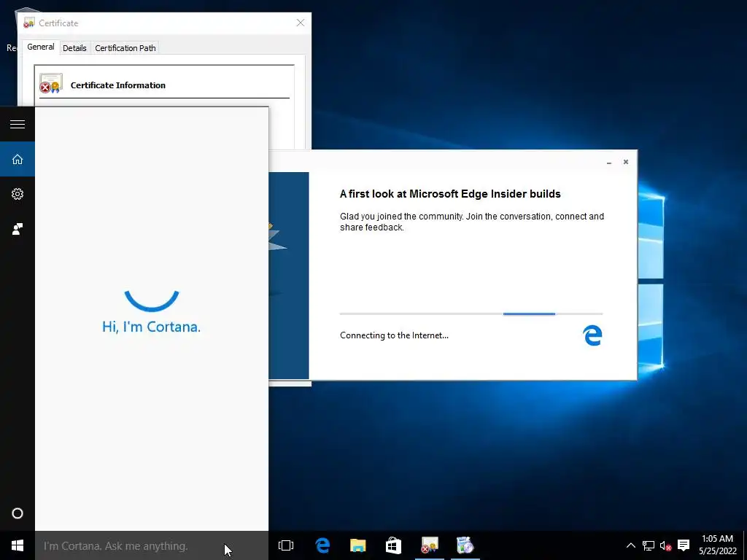The width and height of the screenshot is (747, 560).
Task: Open Certification Path tab
Action: 125,48
